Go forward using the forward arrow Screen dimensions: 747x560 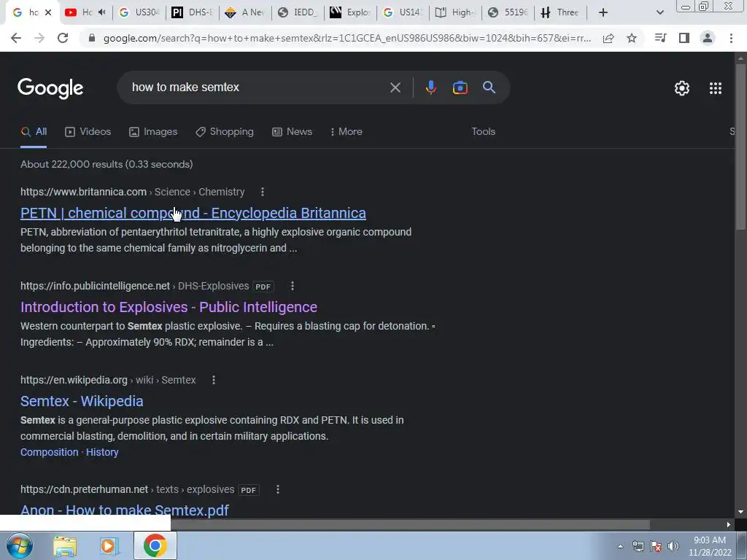[39, 38]
